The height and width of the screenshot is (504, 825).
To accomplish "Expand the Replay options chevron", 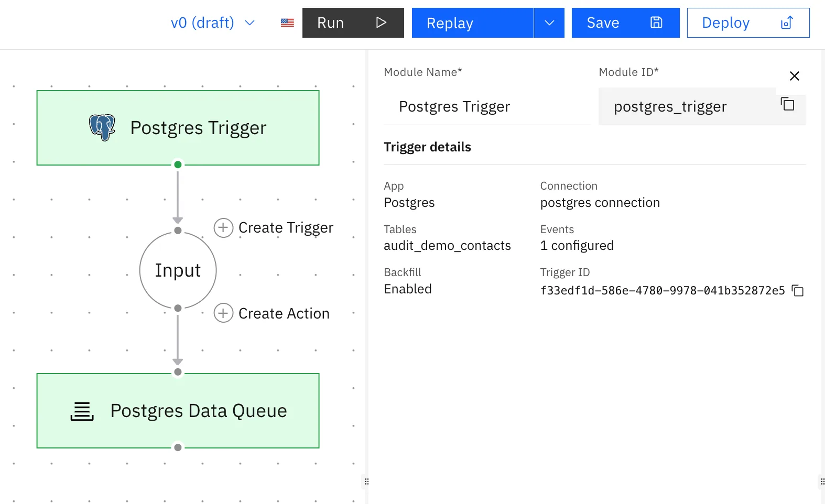I will pyautogui.click(x=549, y=23).
